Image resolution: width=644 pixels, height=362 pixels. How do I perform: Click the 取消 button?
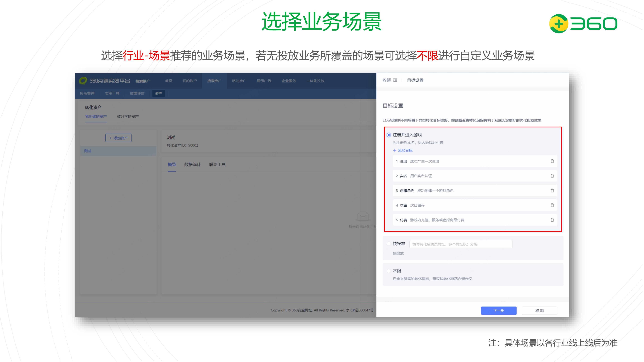click(x=539, y=311)
